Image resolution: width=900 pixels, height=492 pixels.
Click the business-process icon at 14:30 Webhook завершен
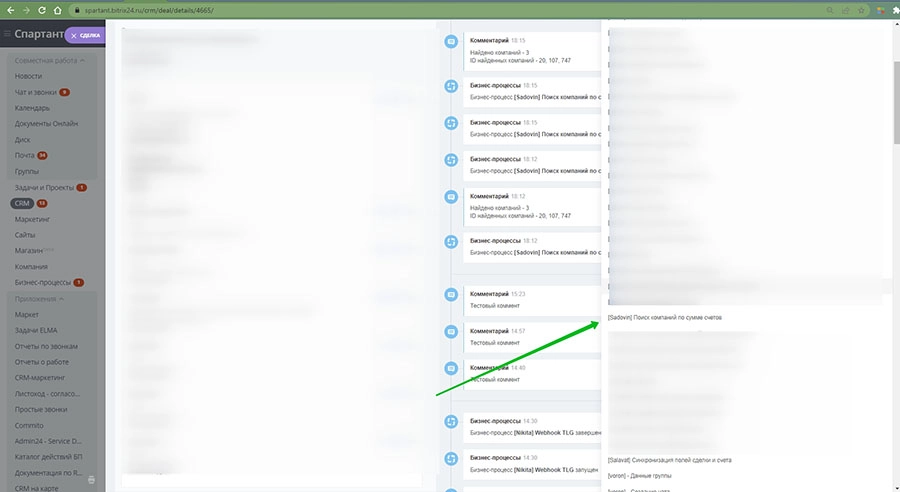point(451,424)
